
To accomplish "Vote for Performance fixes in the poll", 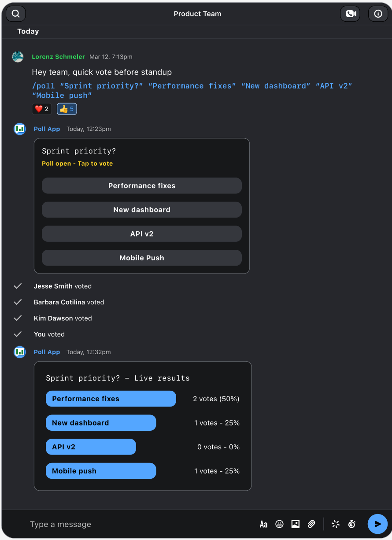I will click(142, 186).
